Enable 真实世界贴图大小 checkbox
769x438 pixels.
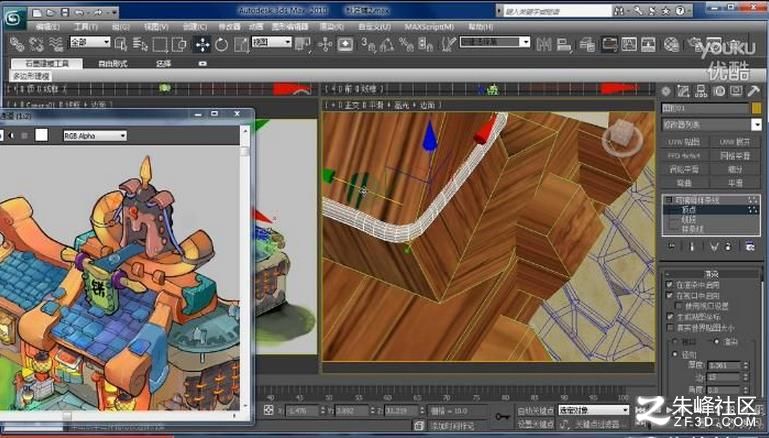[x=669, y=327]
